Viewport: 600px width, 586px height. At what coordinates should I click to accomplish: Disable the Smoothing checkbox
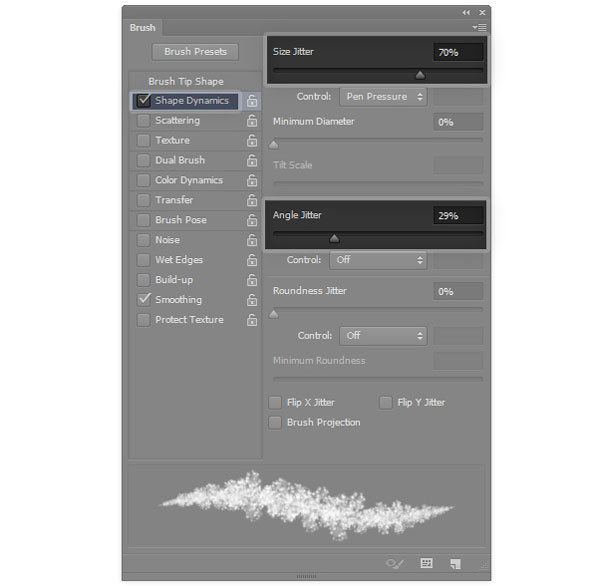pos(143,300)
